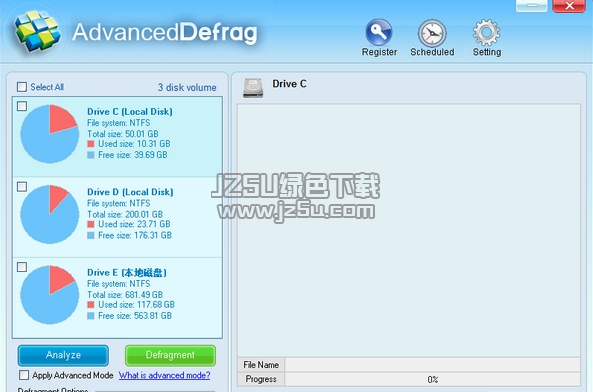Close the AdvancedDefrag window
This screenshot has height=392, width=593.
click(x=569, y=6)
